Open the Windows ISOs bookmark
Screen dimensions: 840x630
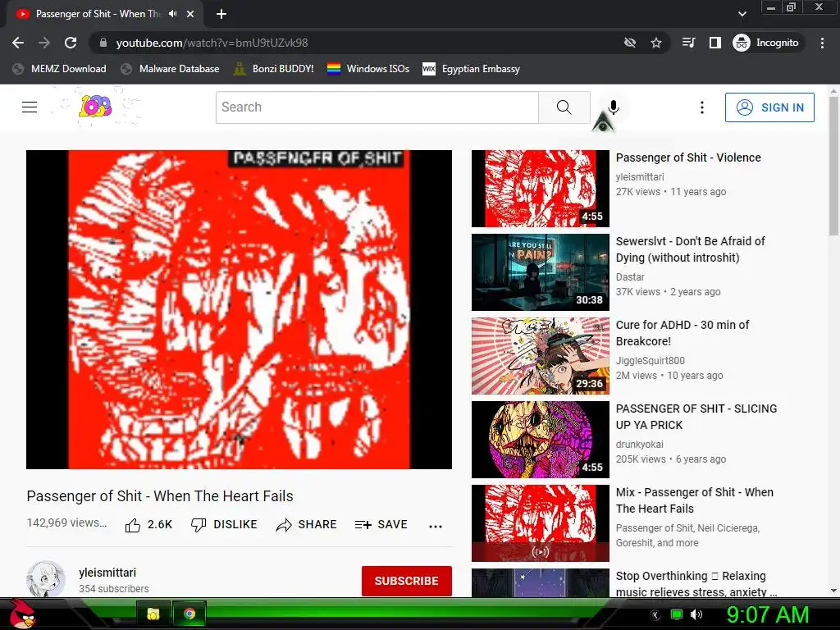(368, 69)
